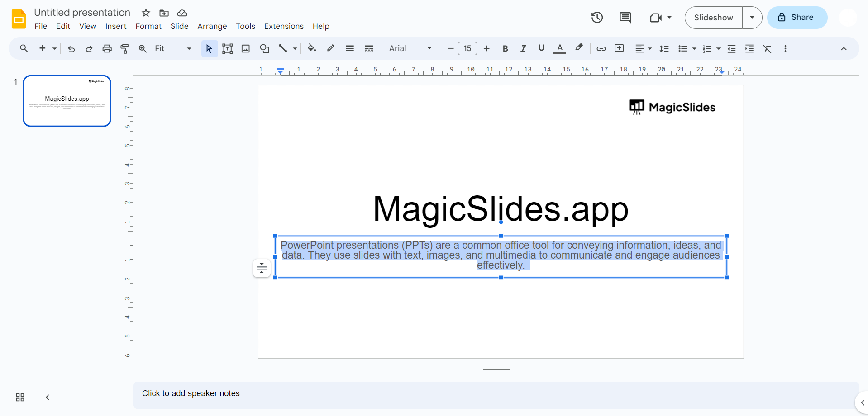Open the shape tool
Image resolution: width=868 pixels, height=416 pixels.
[x=264, y=49]
